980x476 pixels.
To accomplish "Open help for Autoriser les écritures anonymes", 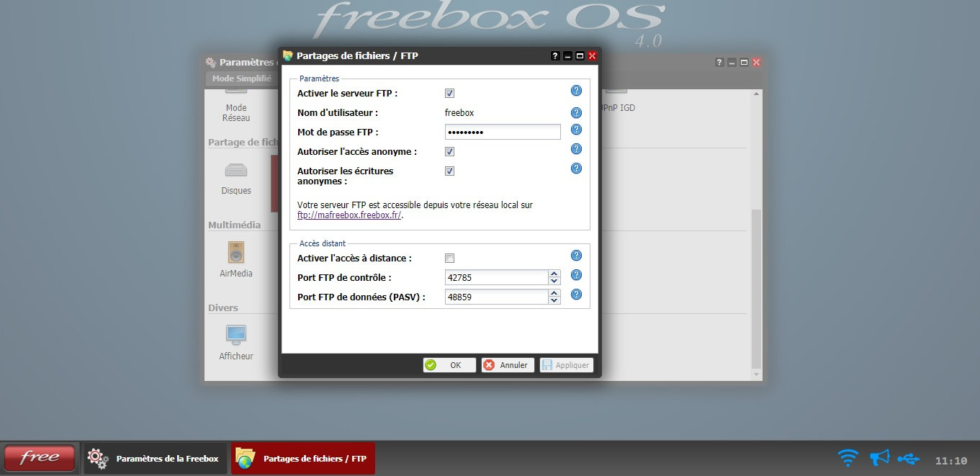I will [x=576, y=169].
